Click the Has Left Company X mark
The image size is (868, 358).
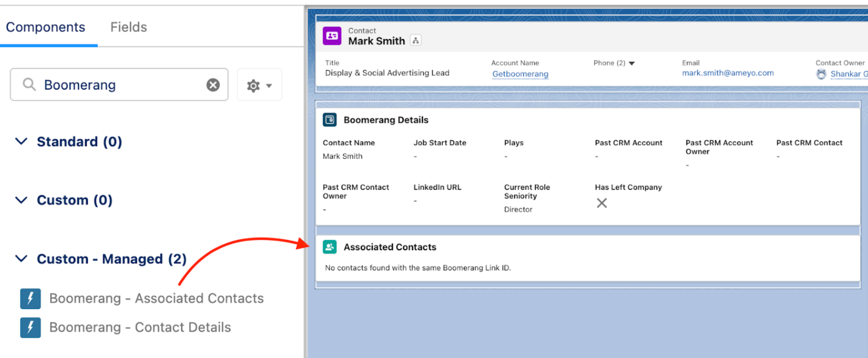click(x=602, y=203)
